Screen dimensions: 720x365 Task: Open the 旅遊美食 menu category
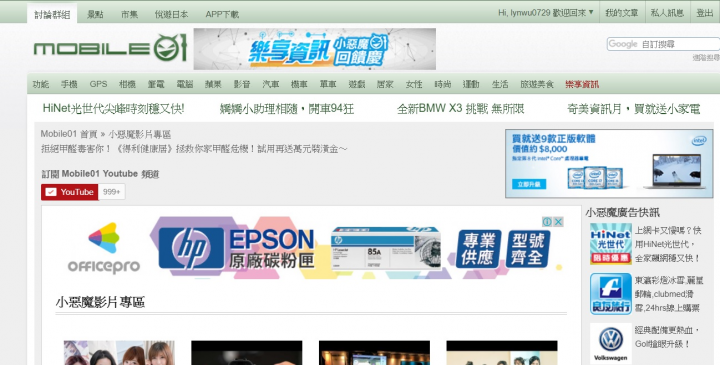[537, 84]
